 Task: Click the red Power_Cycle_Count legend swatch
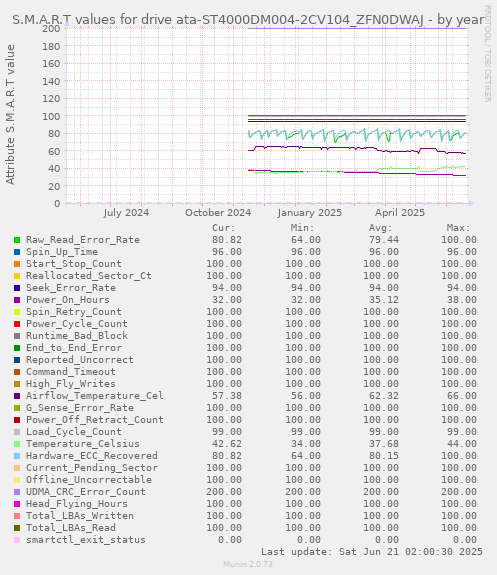17,324
